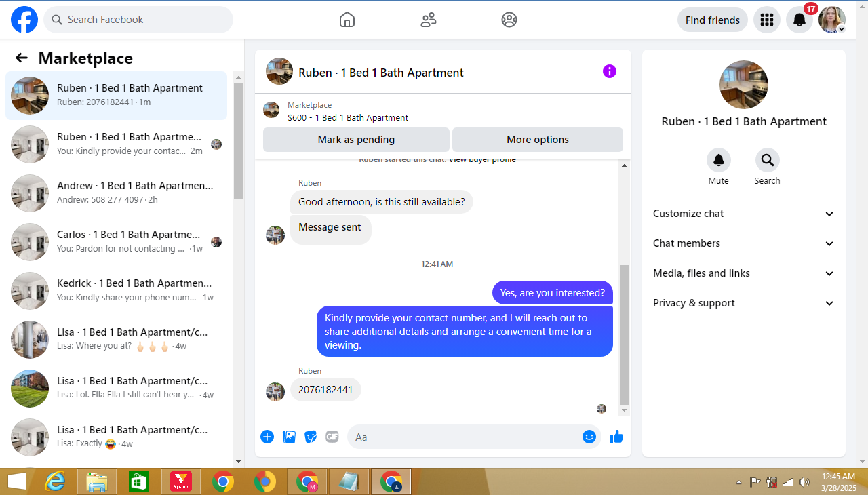Open Andrew's chat with 508 277 4097
Screen dimensions: 868x495
coord(117,193)
